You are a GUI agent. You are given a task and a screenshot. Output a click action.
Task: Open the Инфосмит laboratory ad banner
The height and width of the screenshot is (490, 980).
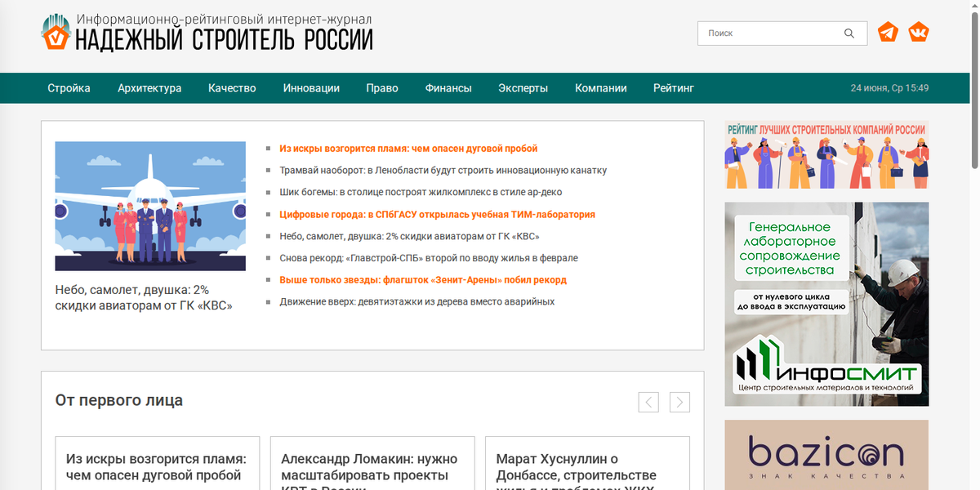click(826, 304)
